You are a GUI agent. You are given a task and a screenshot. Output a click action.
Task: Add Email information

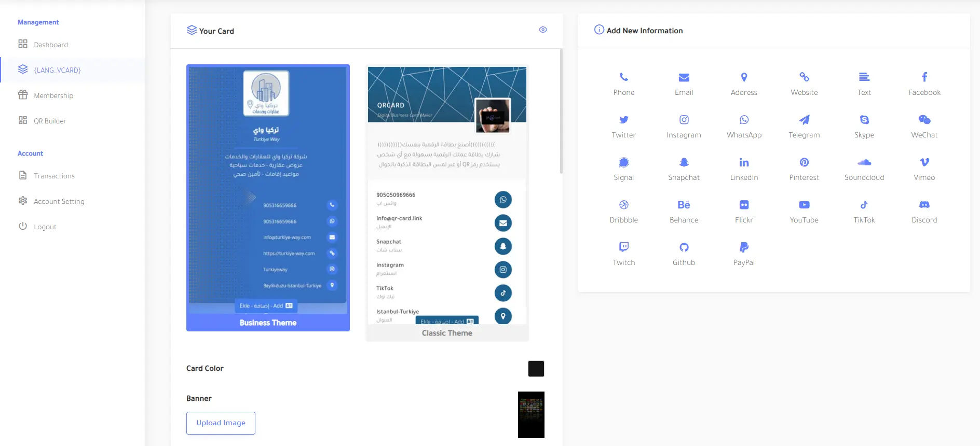(684, 84)
